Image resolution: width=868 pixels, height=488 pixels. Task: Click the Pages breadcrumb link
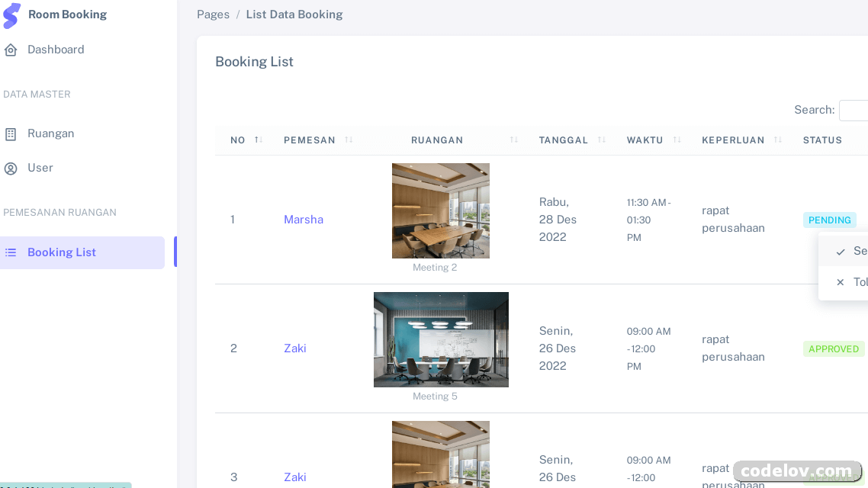(213, 14)
